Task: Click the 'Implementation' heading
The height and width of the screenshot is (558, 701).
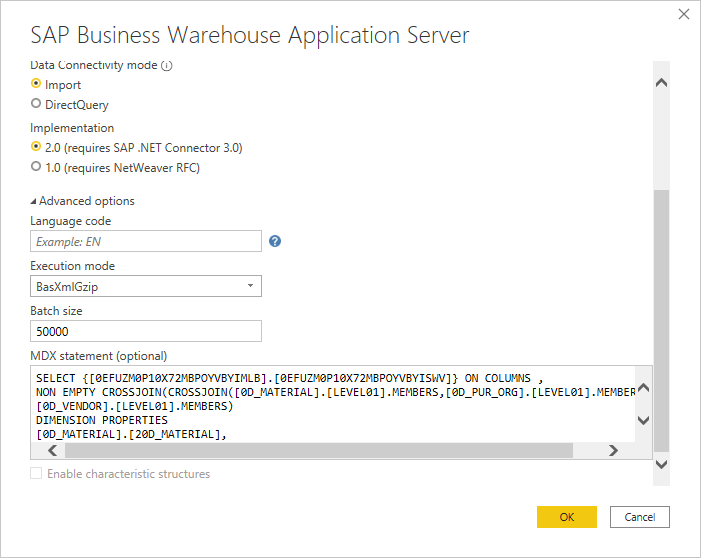Action: coord(72,128)
